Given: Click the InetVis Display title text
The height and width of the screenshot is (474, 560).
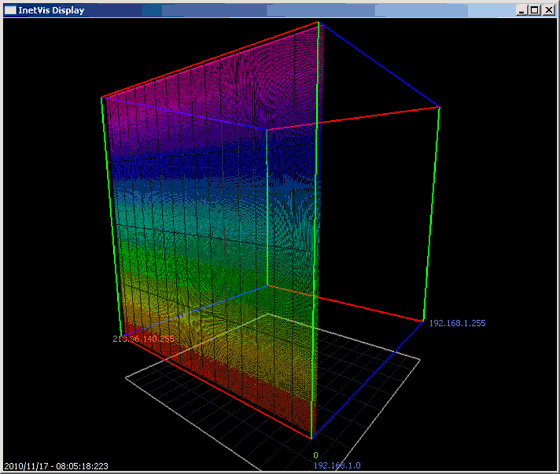Looking at the screenshot, I should coord(51,10).
